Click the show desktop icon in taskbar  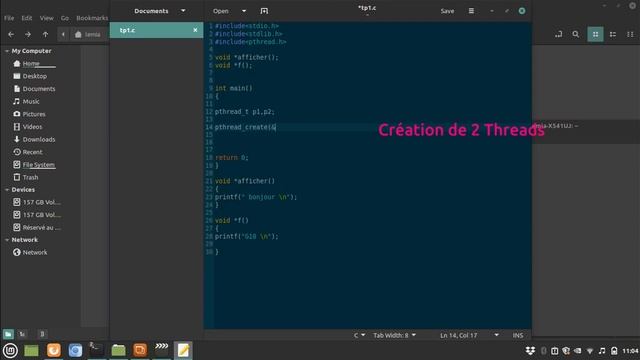tap(31, 350)
